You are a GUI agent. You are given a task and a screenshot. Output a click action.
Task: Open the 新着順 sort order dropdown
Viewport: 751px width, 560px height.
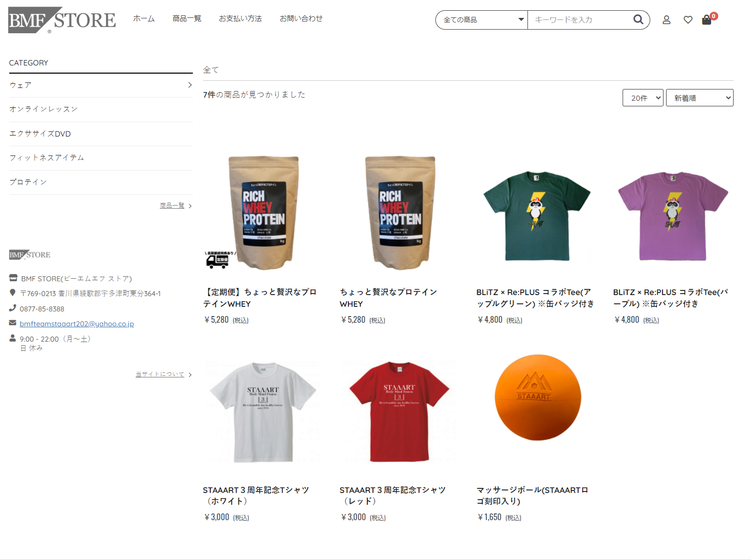click(699, 98)
